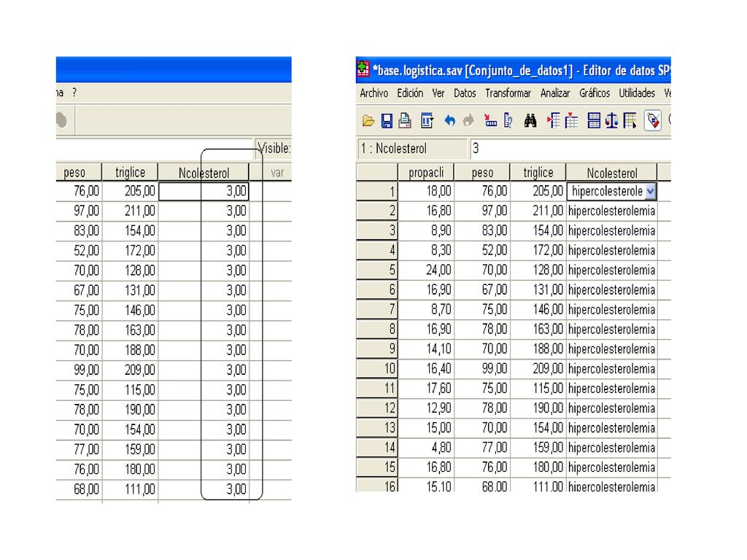Image resolution: width=747 pixels, height=560 pixels.
Task: Open the Ver menu
Action: point(438,93)
